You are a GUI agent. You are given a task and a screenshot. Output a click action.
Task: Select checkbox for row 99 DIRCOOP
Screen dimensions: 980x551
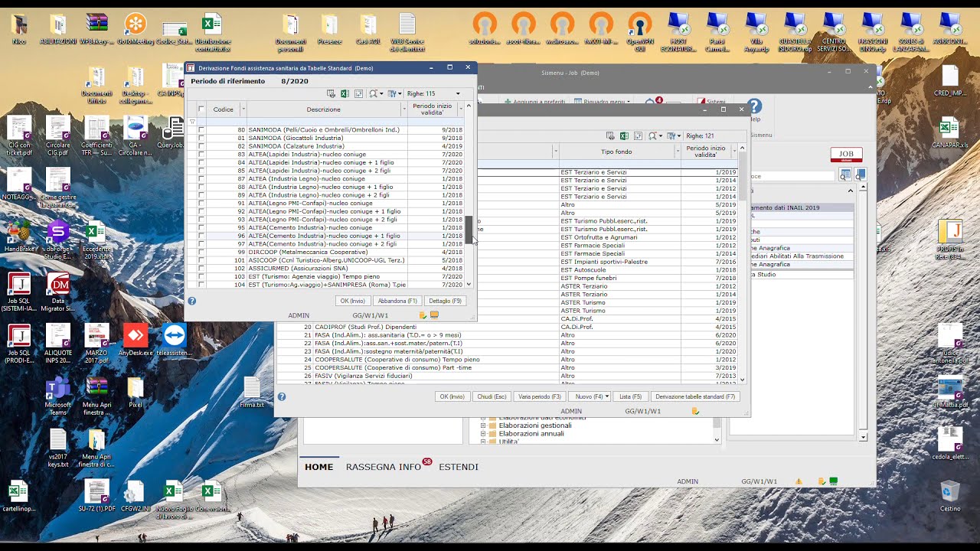click(201, 252)
